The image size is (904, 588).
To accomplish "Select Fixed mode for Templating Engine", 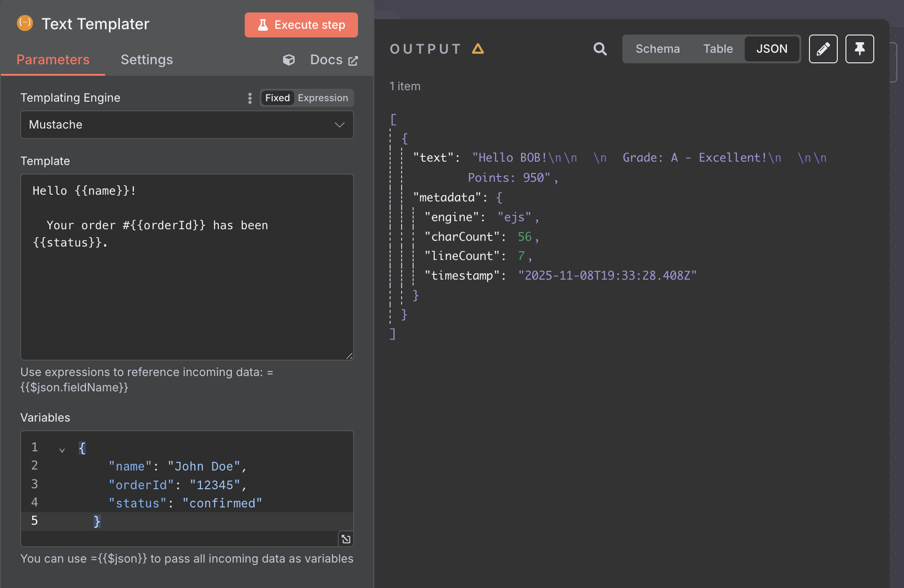I will [x=277, y=98].
